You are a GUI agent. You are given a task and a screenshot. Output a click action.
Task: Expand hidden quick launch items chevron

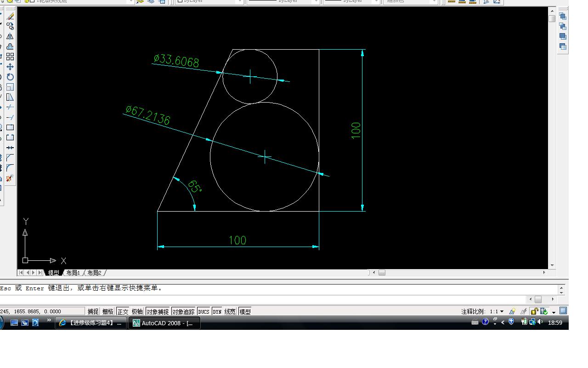tap(49, 320)
